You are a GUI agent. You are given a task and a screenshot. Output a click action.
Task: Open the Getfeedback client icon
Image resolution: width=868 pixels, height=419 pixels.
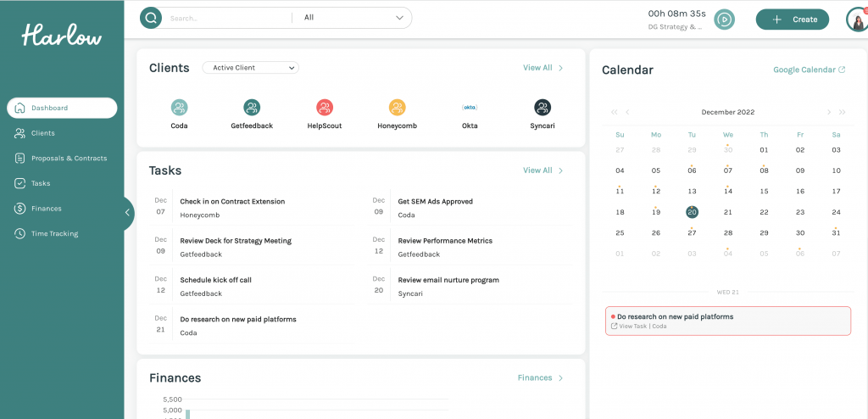(x=252, y=108)
